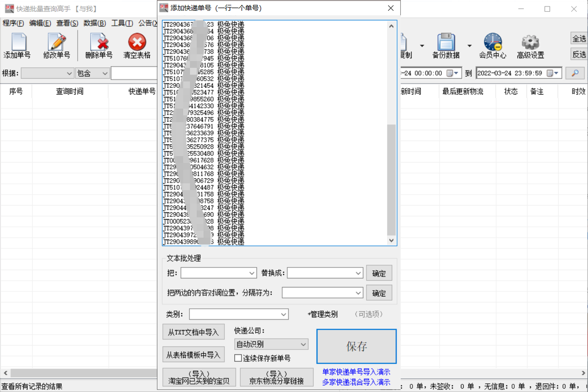Open the 公告 menu
Screen dimensions: 588x392
click(x=147, y=23)
